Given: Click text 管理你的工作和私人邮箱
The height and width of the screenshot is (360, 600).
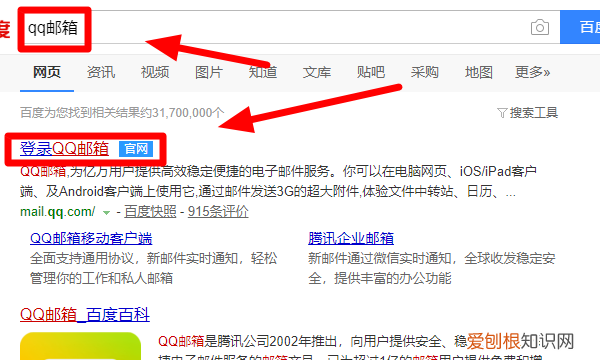Looking at the screenshot, I should (101, 278).
